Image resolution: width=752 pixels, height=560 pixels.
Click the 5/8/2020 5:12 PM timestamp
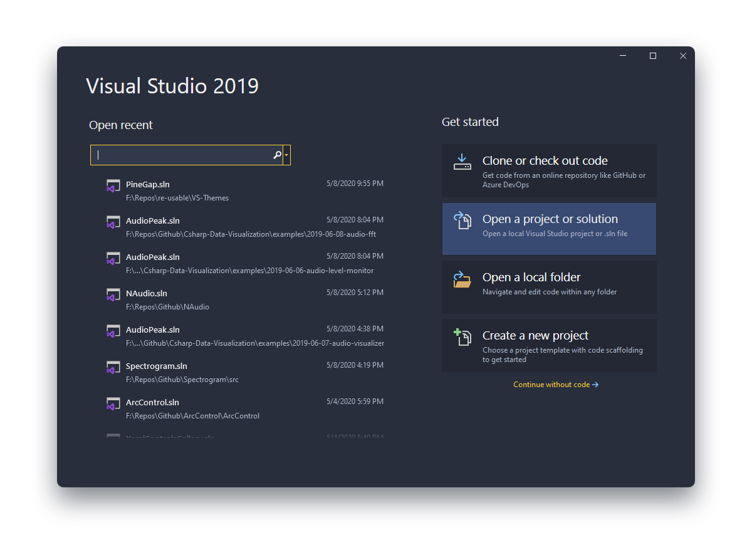pyautogui.click(x=355, y=293)
